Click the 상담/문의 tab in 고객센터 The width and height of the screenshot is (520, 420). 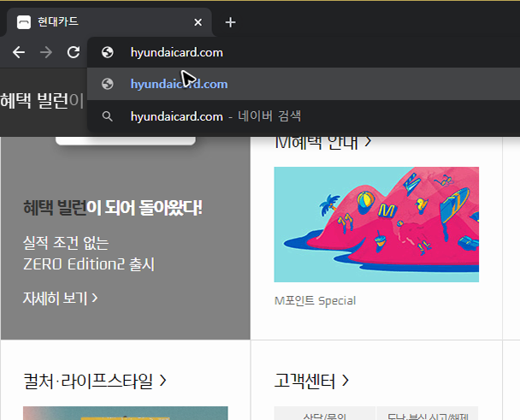[325, 414]
